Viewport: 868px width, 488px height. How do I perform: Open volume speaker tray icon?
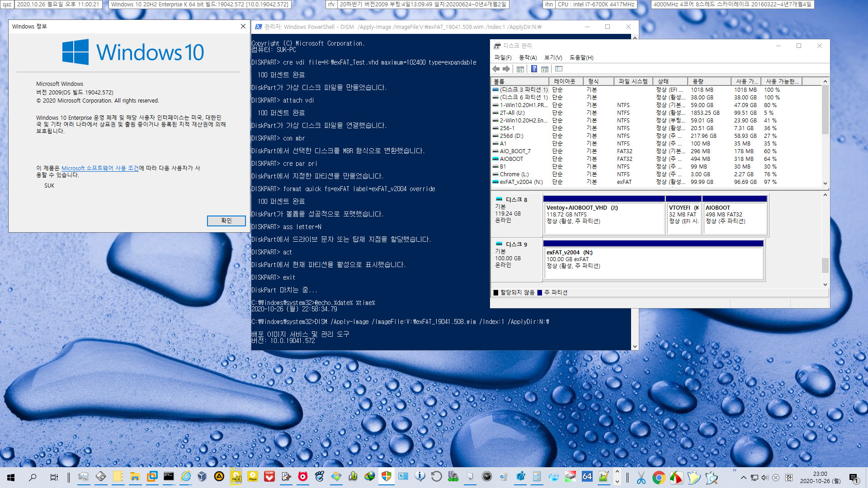765,478
